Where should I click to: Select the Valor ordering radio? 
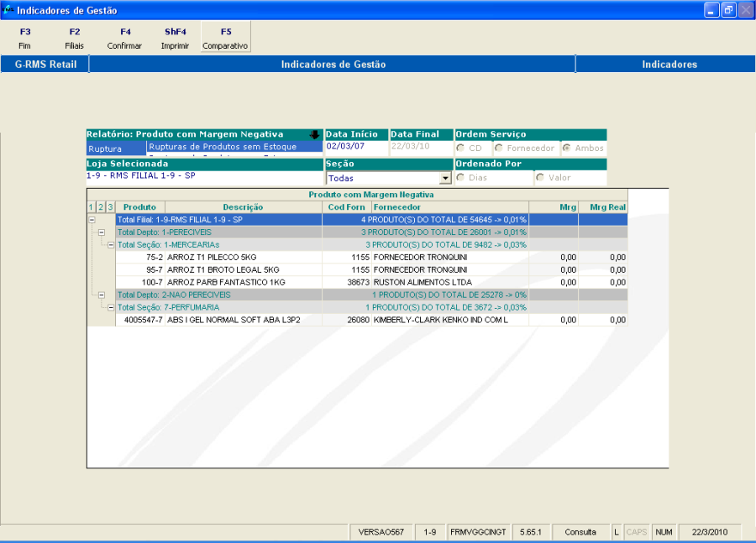pos(540,178)
